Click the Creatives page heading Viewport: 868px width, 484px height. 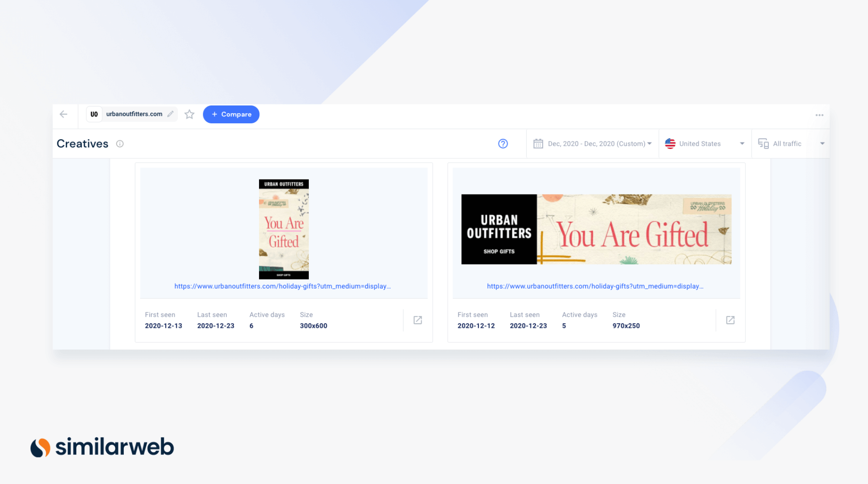click(x=83, y=144)
